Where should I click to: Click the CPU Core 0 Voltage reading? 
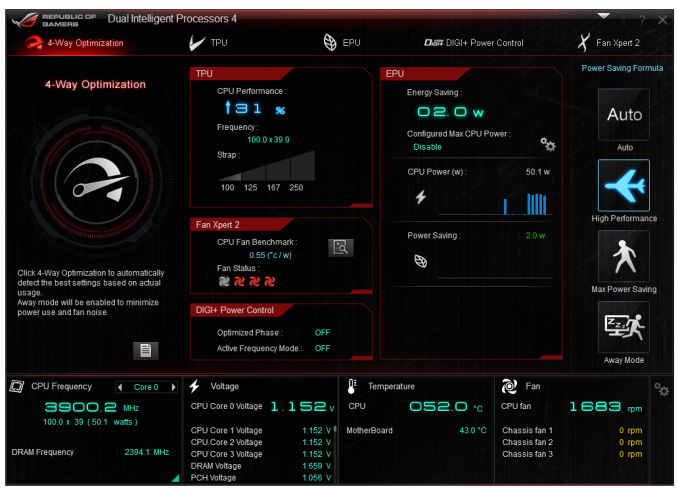(x=302, y=406)
